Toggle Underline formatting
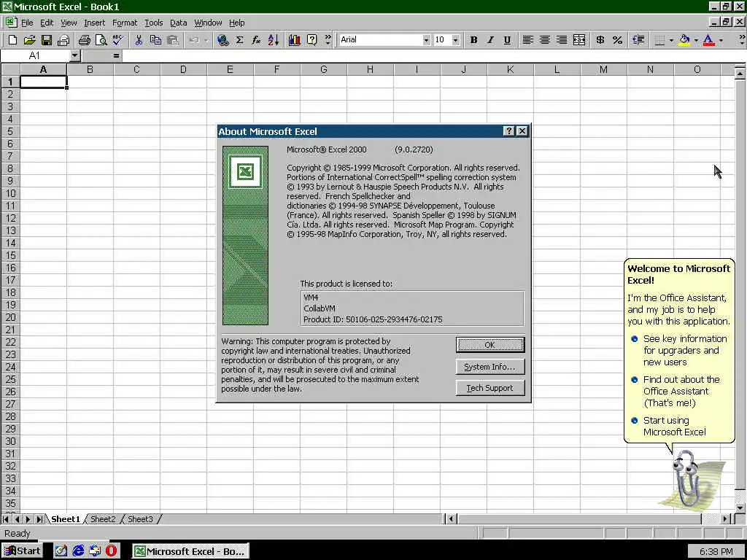The width and height of the screenshot is (747, 560). [508, 40]
